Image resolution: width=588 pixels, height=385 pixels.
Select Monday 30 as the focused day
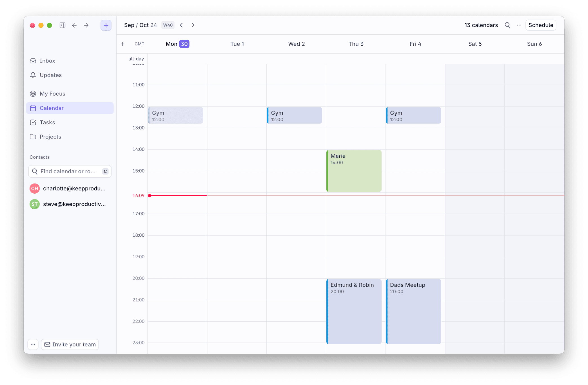[x=177, y=44]
